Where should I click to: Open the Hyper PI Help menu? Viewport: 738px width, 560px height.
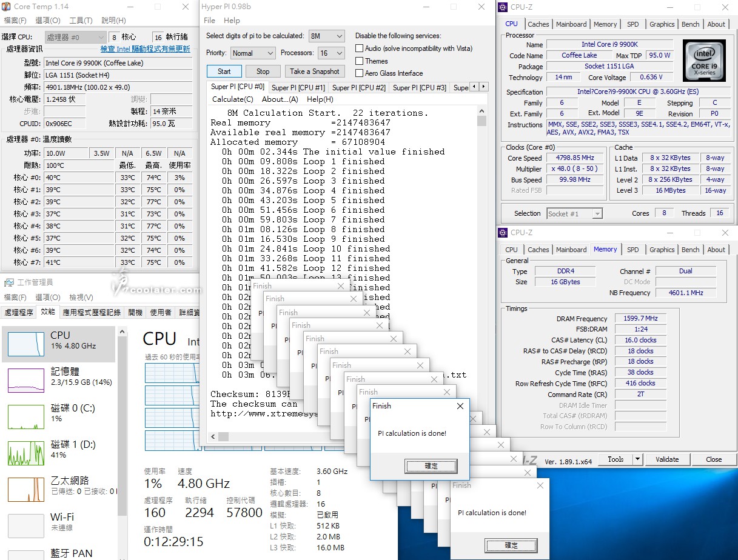[x=232, y=21]
